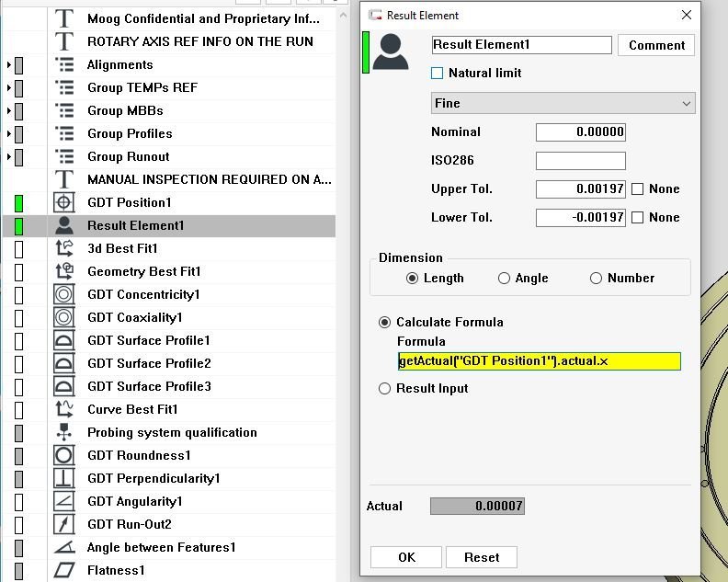
Task: Expand the Group TEMPs REF node
Action: click(9, 87)
